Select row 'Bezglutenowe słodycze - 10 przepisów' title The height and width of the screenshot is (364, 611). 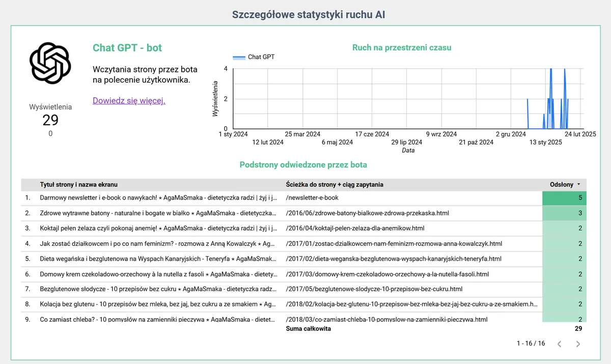point(159,289)
